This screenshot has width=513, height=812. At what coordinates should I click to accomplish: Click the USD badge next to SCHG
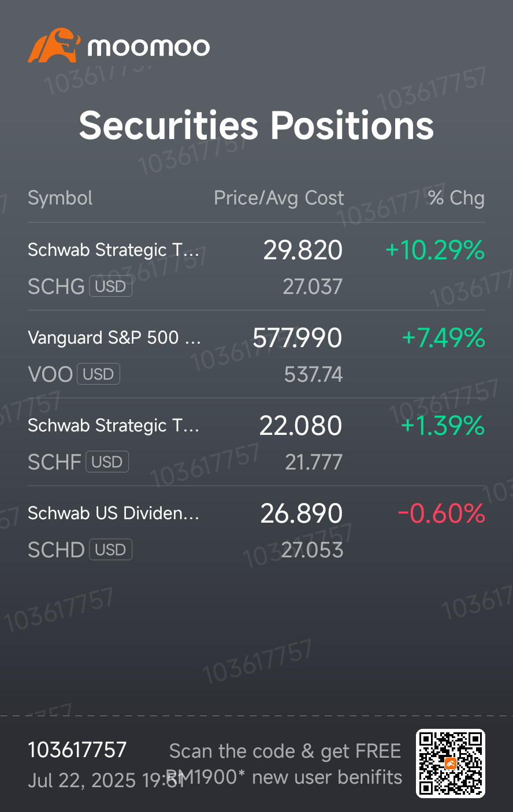(x=110, y=286)
